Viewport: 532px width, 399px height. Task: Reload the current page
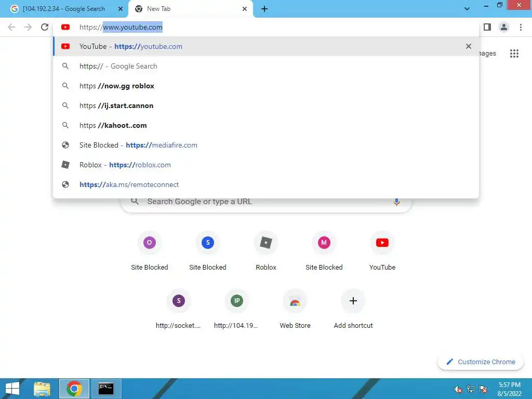click(x=45, y=27)
